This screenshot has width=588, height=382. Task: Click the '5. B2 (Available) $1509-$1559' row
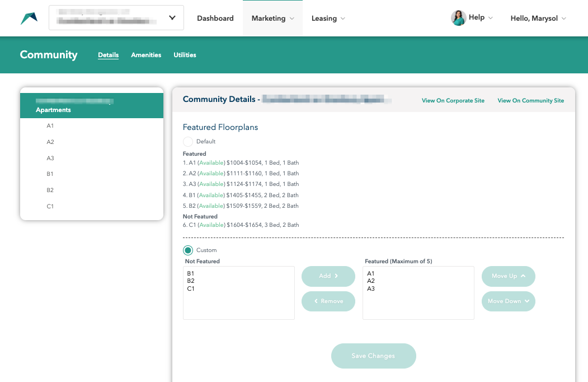tap(241, 206)
